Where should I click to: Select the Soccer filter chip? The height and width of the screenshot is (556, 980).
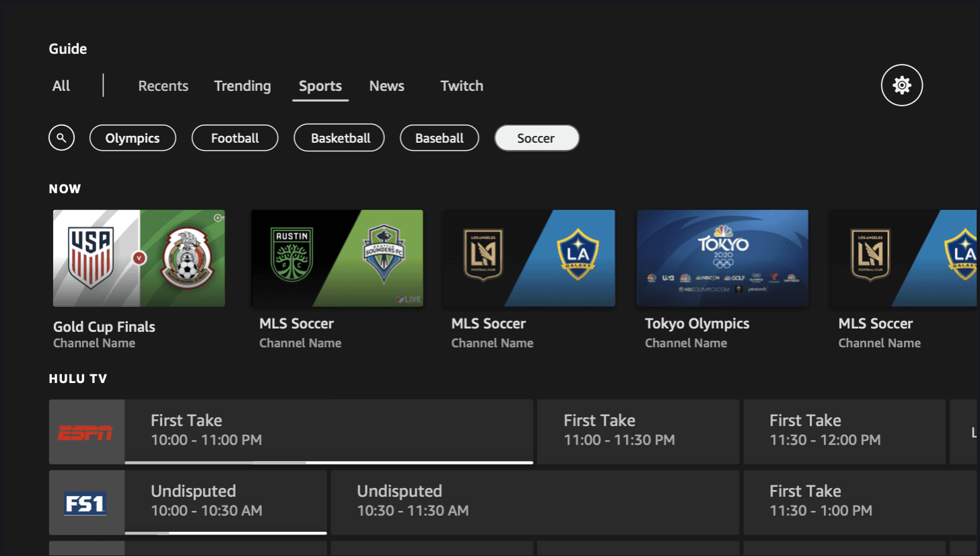[x=536, y=138]
